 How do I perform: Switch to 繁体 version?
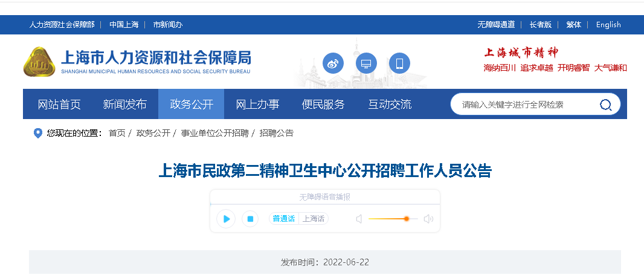[574, 25]
